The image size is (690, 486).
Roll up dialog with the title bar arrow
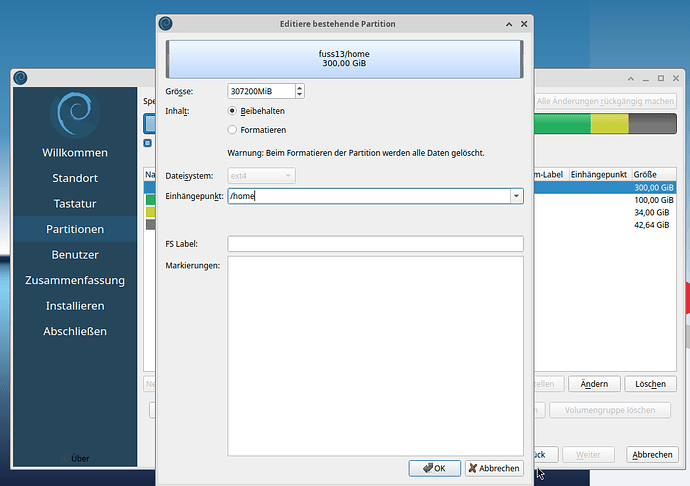(x=509, y=24)
